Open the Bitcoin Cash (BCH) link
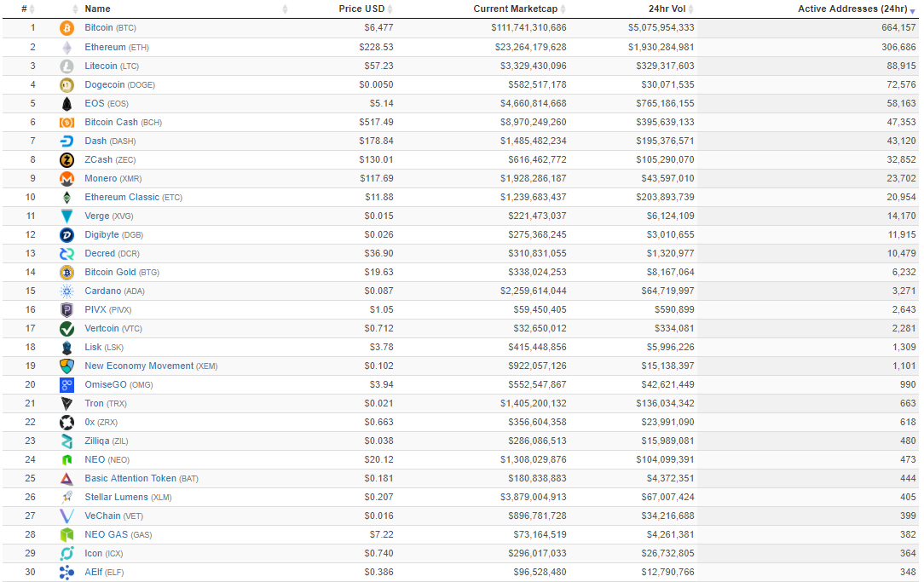 pyautogui.click(x=123, y=122)
